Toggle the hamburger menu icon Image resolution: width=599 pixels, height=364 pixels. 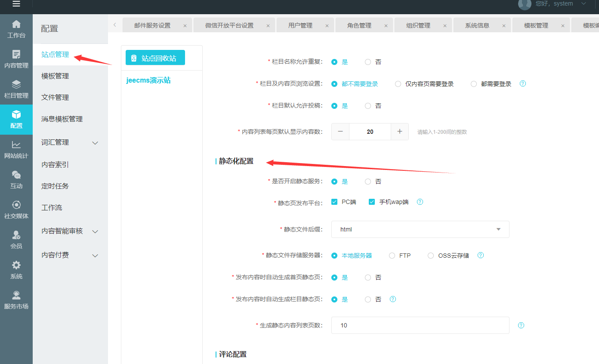coord(16,4)
